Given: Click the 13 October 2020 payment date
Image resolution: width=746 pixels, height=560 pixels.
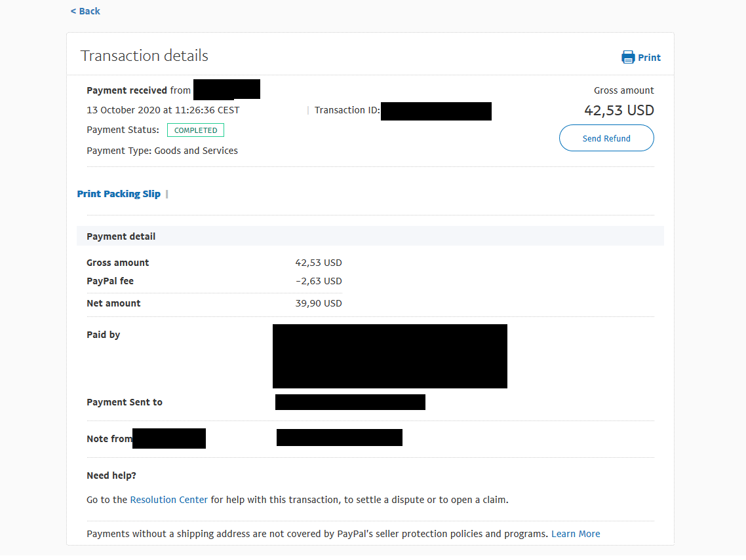Looking at the screenshot, I should tap(163, 110).
